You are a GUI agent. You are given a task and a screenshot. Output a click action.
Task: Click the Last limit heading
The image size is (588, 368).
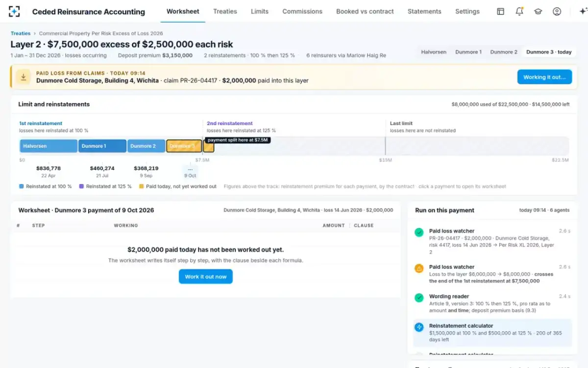(x=401, y=124)
